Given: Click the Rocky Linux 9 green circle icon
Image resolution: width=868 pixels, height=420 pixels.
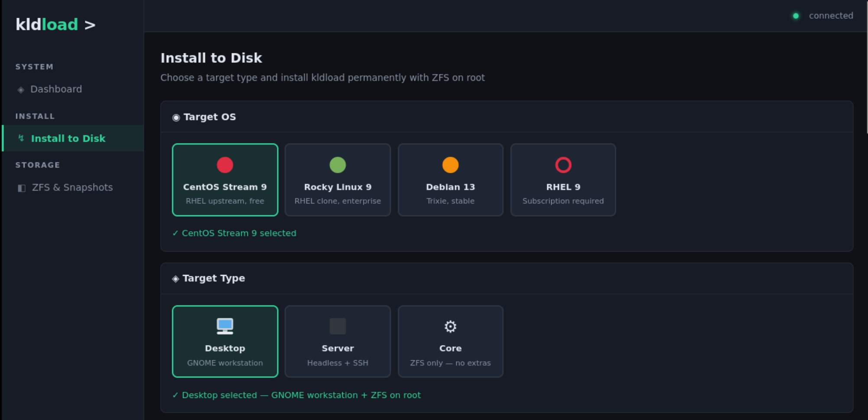Looking at the screenshot, I should tap(338, 165).
